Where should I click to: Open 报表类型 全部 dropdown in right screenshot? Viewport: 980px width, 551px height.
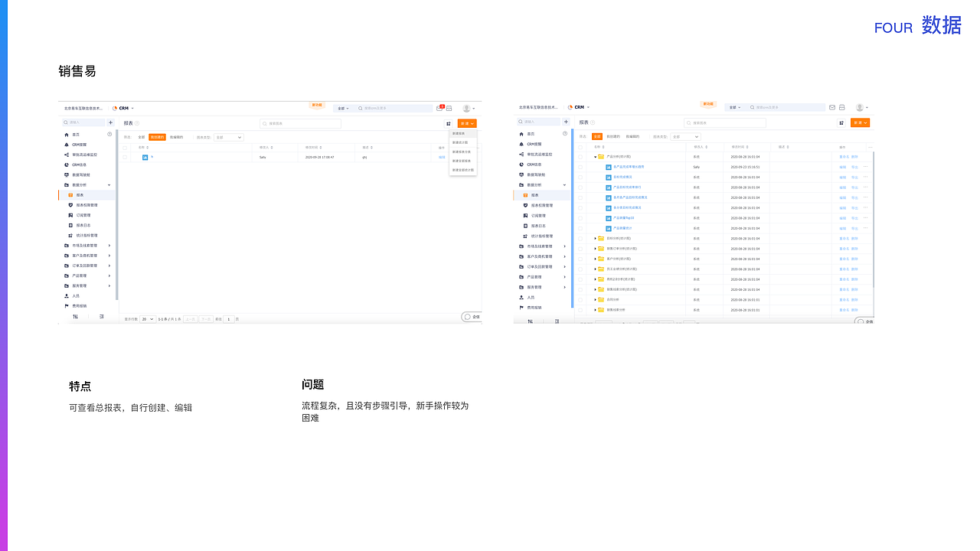click(685, 137)
